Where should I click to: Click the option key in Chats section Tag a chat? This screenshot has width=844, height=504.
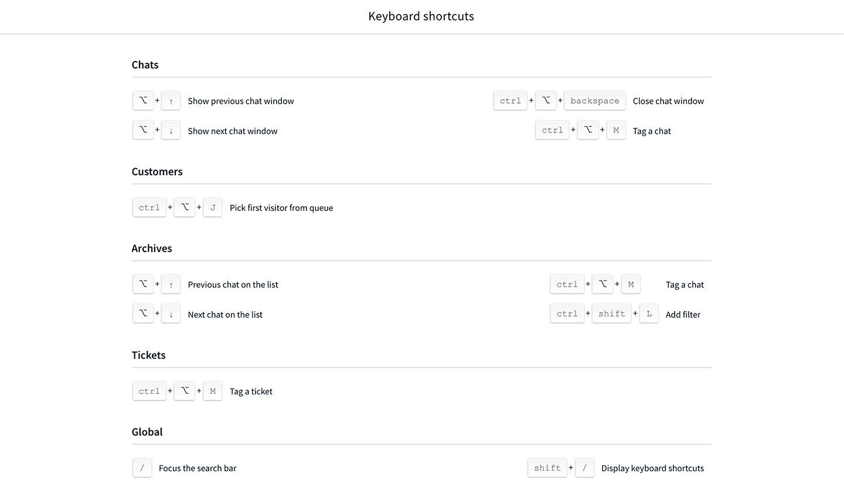tap(588, 130)
